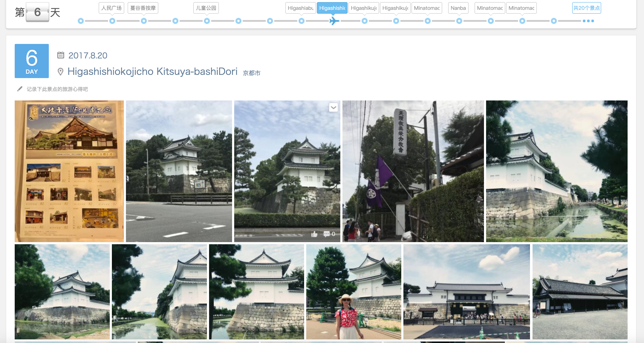Click the airplane icon on the timeline
The height and width of the screenshot is (343, 644).
tap(334, 21)
